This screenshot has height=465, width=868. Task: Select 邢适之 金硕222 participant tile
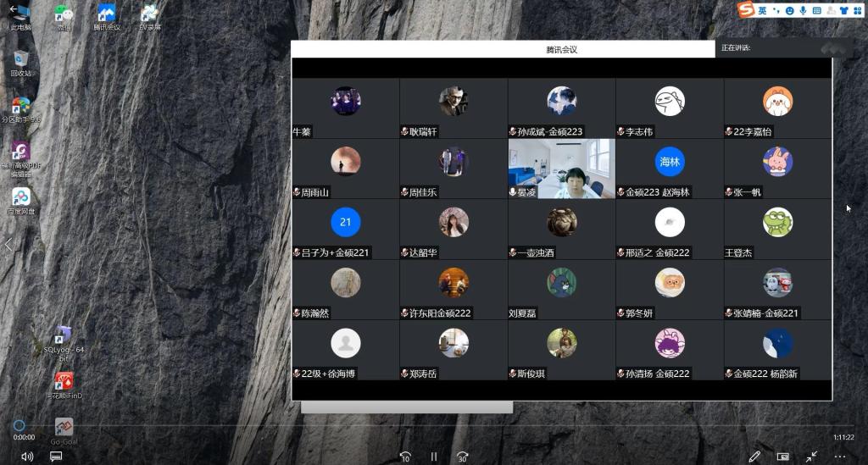tap(670, 229)
